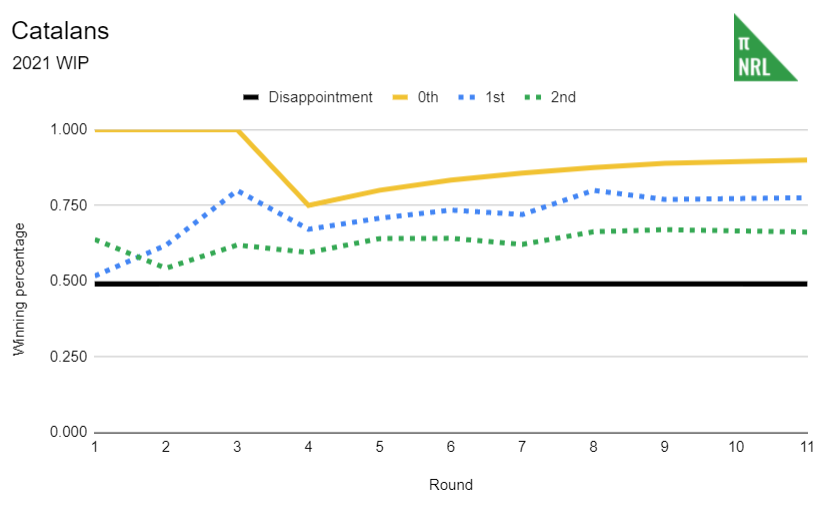This screenshot has width=826, height=505.
Task: Click the blue dotted 1st legend swatch
Action: click(467, 98)
